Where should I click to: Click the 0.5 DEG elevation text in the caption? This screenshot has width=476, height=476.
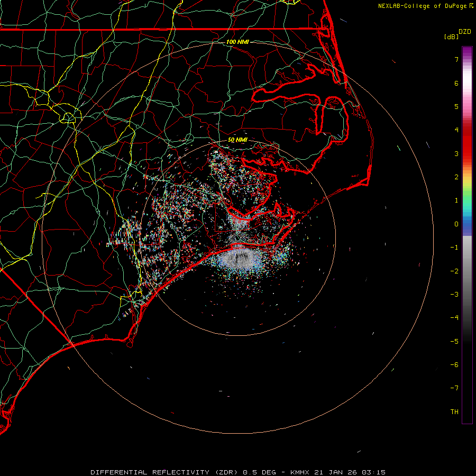pyautogui.click(x=260, y=472)
